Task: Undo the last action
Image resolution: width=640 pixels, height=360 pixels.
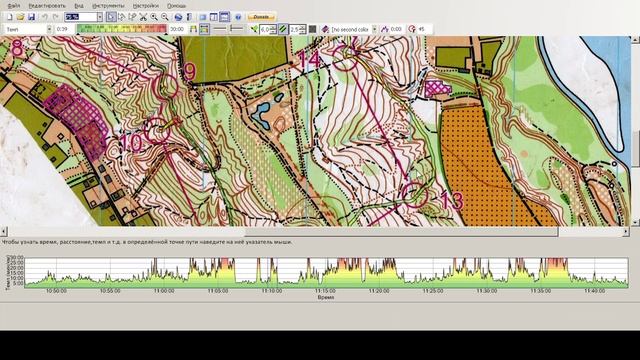Action: (45, 17)
